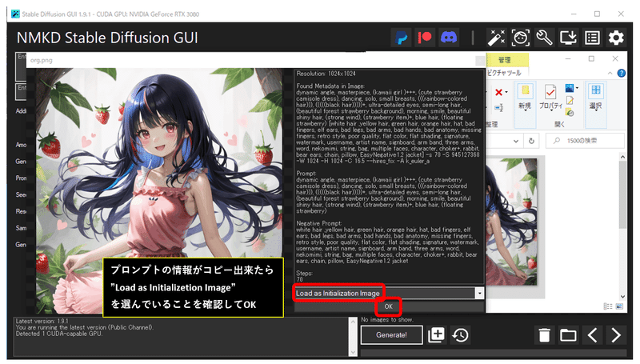Click the log panel down scroll arrow

pyautogui.click(x=353, y=352)
